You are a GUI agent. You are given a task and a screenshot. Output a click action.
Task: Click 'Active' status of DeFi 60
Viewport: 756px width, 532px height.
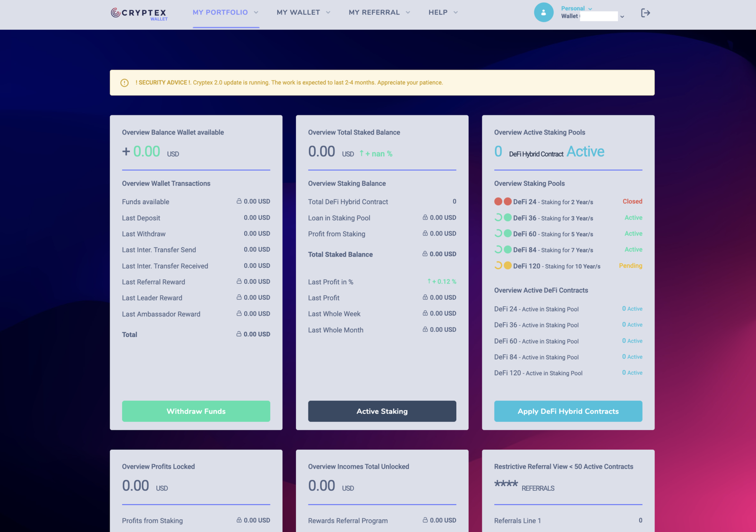coord(634,233)
